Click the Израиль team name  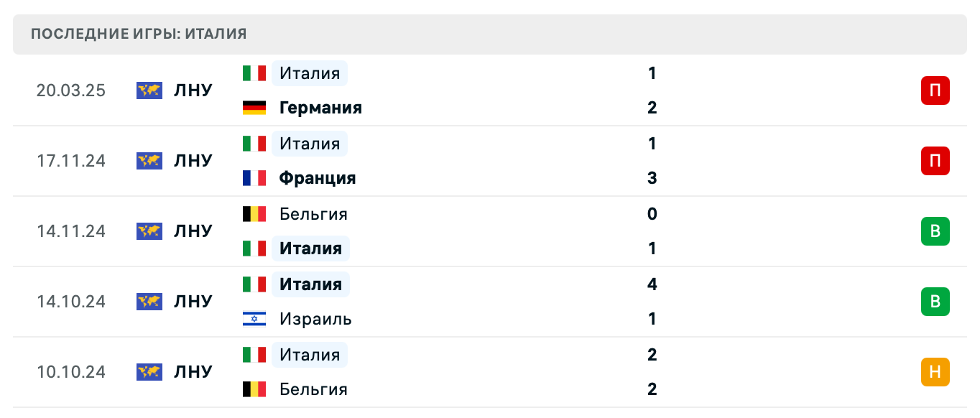point(315,319)
